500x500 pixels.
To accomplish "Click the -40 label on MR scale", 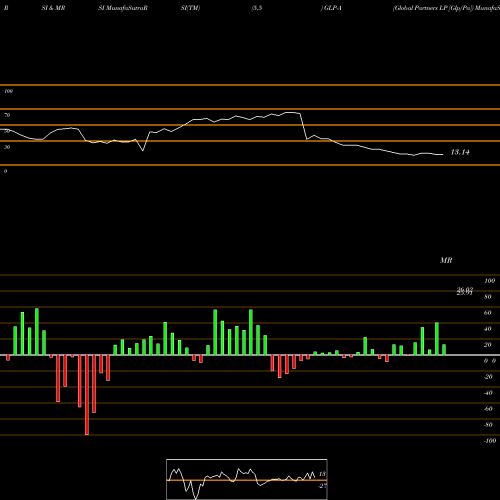I will (x=488, y=393).
